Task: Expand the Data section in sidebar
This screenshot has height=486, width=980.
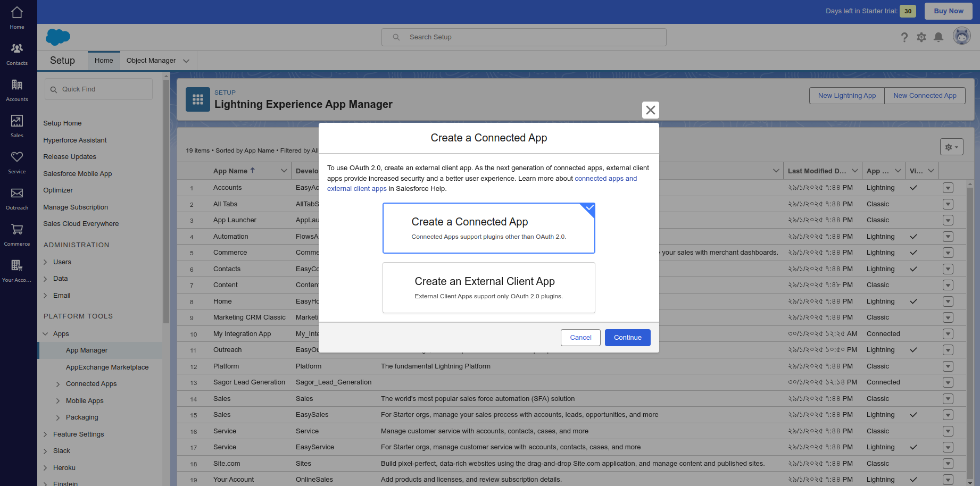Action: click(45, 279)
